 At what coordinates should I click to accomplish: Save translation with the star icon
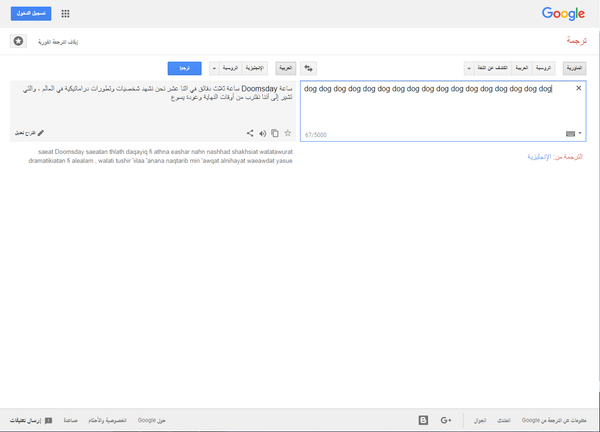(288, 132)
